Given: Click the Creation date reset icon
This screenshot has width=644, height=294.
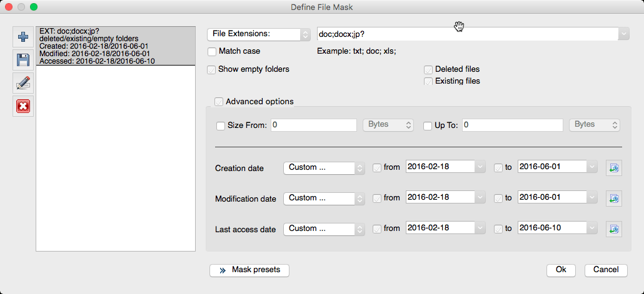Looking at the screenshot, I should [x=613, y=167].
